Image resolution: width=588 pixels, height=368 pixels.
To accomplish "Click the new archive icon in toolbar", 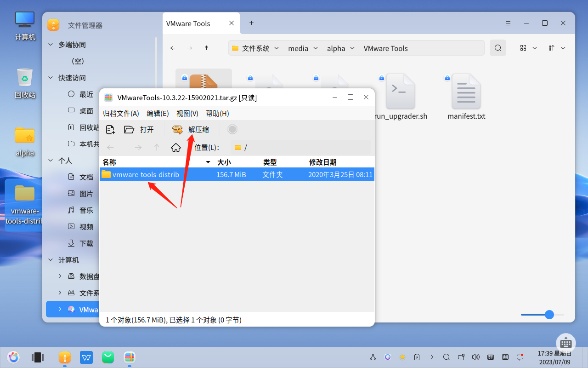I will click(x=110, y=130).
